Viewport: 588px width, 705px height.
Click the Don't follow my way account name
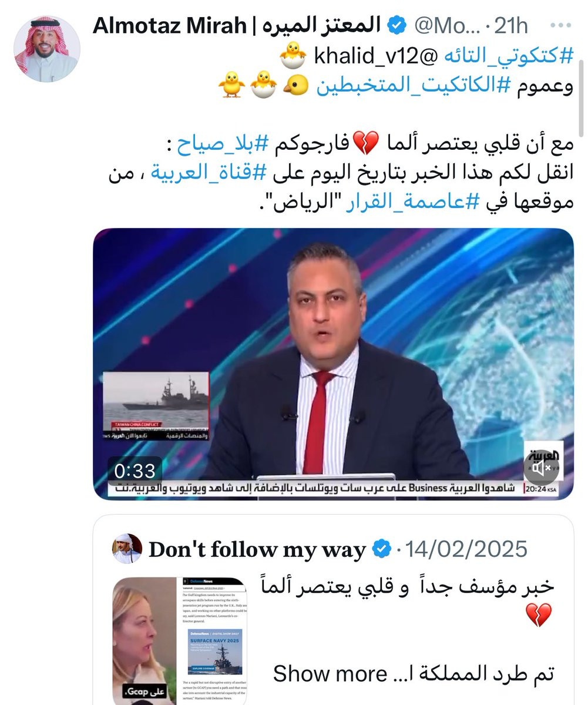[x=257, y=550]
